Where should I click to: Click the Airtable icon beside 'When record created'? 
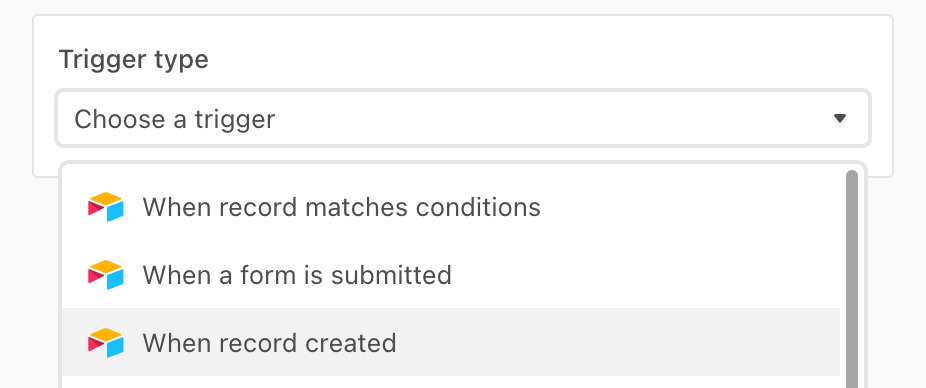pyautogui.click(x=106, y=343)
